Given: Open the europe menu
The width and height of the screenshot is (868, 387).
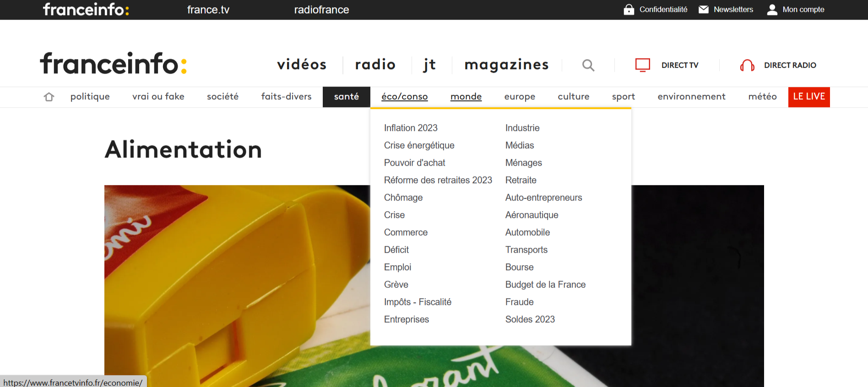Looking at the screenshot, I should click(520, 97).
